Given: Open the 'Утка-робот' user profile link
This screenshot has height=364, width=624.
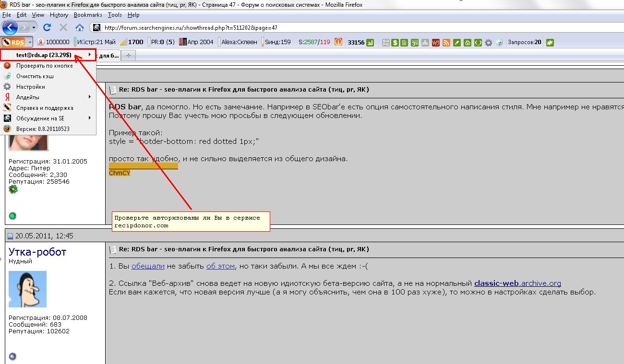Looking at the screenshot, I should [x=37, y=252].
